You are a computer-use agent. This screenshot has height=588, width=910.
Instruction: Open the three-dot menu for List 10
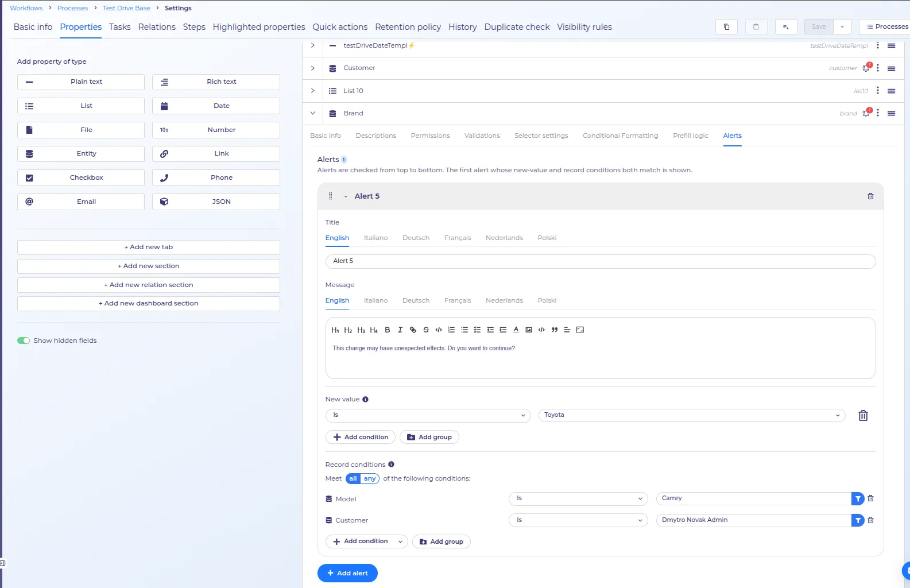pos(878,91)
